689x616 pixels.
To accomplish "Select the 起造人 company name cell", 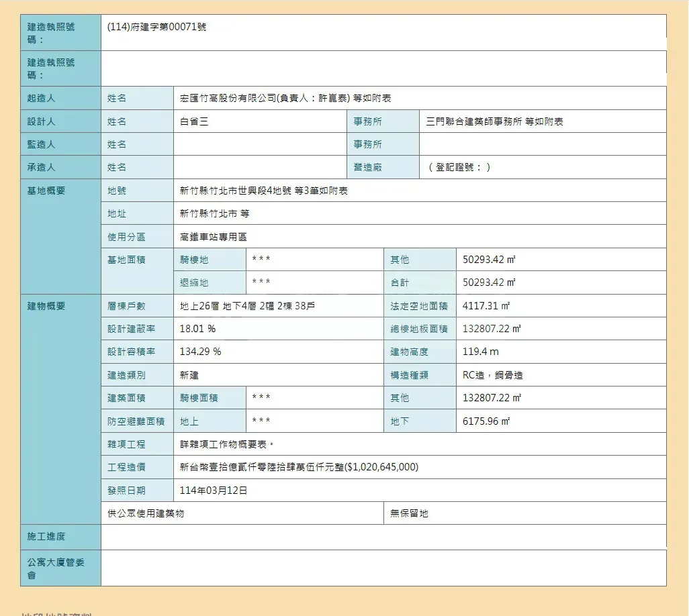I will point(285,99).
